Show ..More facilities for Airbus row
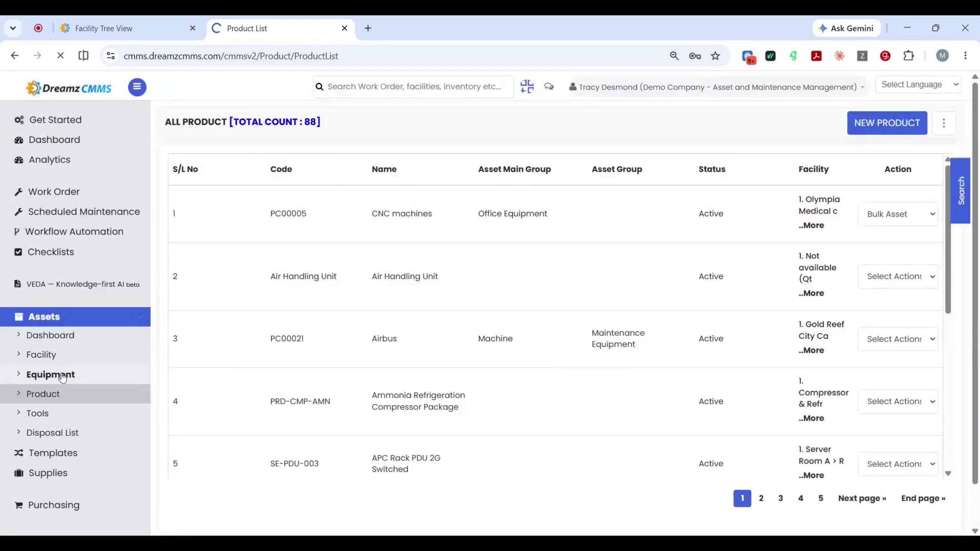The image size is (980, 551). (811, 350)
